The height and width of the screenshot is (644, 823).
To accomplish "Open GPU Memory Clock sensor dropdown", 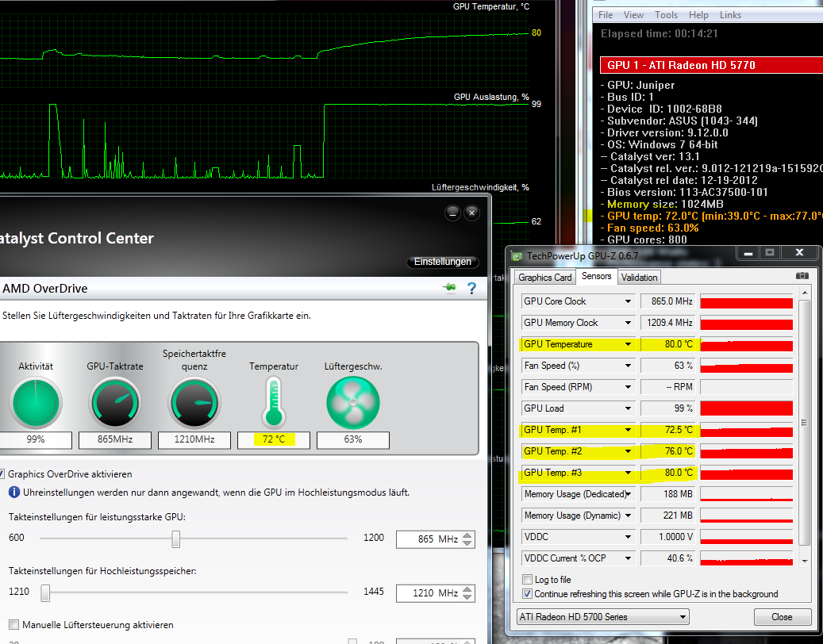I will [628, 323].
